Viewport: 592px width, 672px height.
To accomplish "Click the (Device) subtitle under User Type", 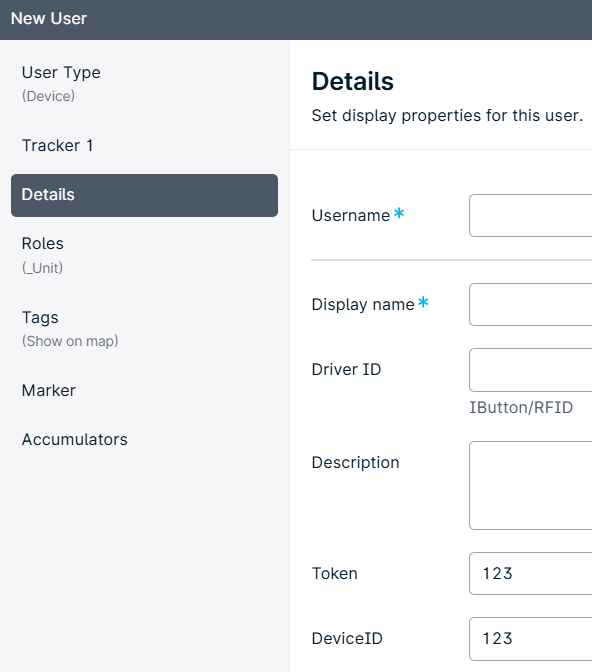I will click(48, 96).
